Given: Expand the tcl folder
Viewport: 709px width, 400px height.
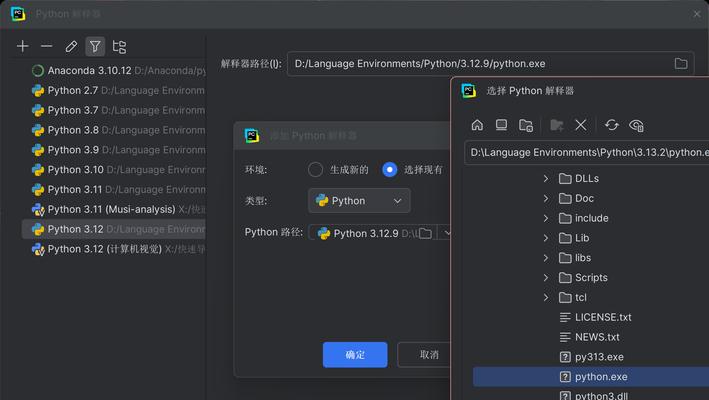Looking at the screenshot, I should (x=546, y=297).
